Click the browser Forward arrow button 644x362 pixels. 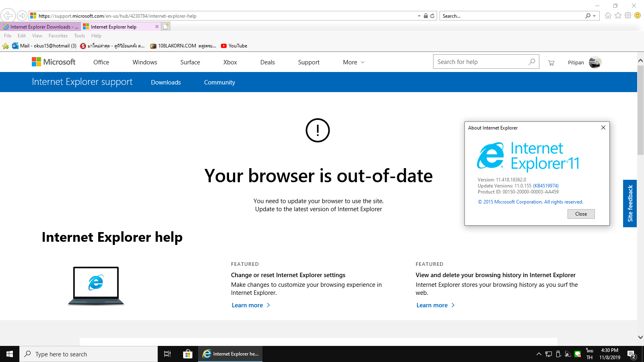point(22,16)
